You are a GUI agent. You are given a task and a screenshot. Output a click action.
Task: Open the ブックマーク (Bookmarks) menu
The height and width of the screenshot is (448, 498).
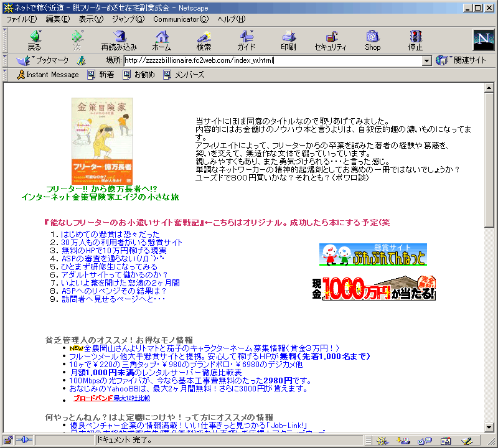[42, 60]
